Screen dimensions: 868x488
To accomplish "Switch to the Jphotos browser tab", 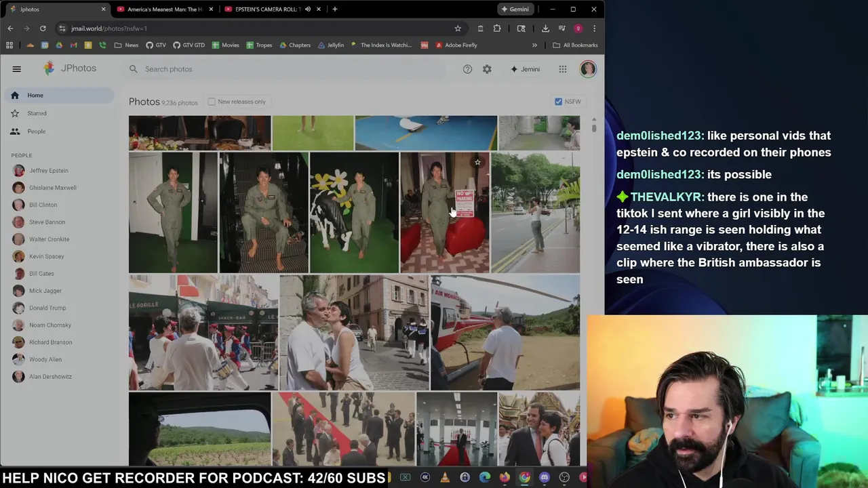I will [x=54, y=9].
